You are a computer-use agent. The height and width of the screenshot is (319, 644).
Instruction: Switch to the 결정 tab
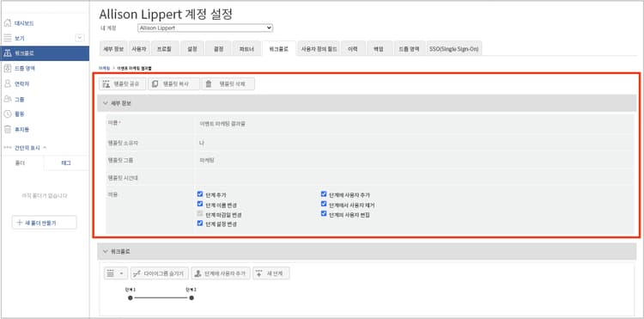(218, 48)
